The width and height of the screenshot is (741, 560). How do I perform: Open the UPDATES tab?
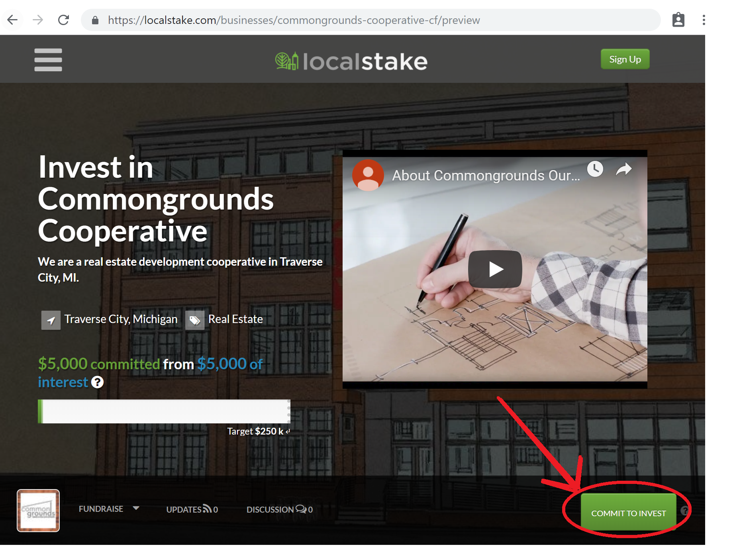pyautogui.click(x=192, y=509)
